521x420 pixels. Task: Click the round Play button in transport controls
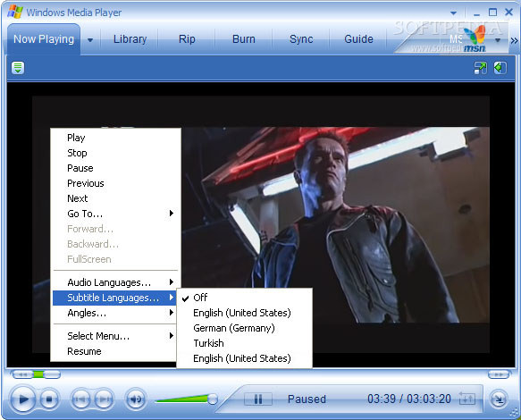[x=22, y=399]
